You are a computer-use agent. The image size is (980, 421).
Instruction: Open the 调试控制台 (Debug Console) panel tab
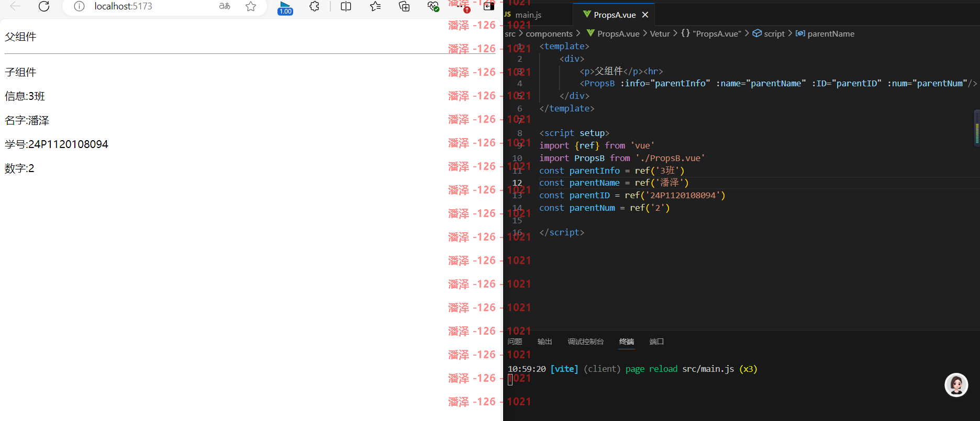tap(585, 342)
